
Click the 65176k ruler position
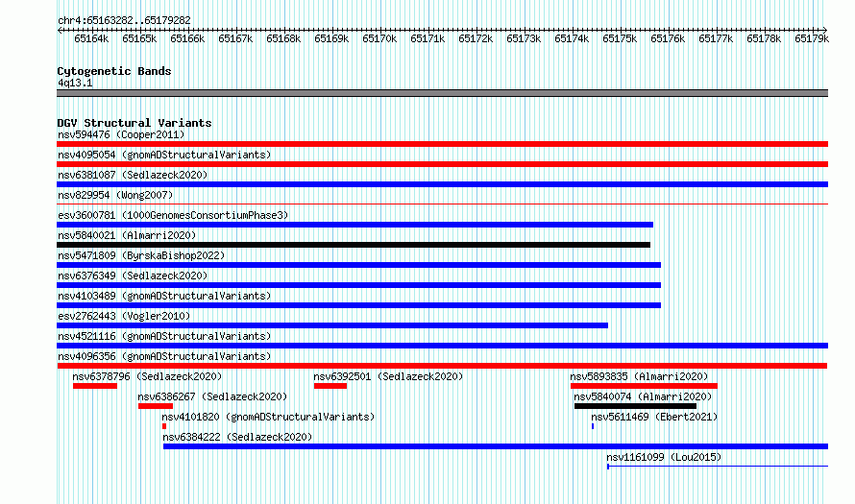pos(668,38)
